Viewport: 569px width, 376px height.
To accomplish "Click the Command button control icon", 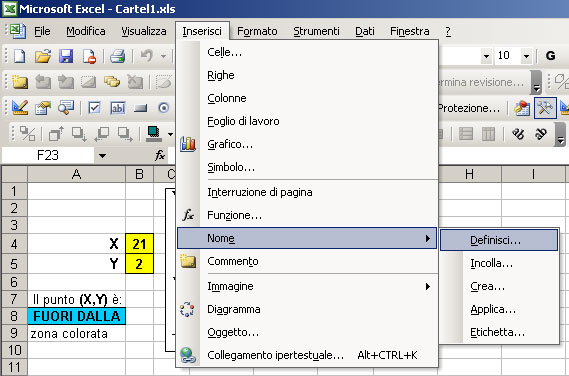I will point(141,108).
